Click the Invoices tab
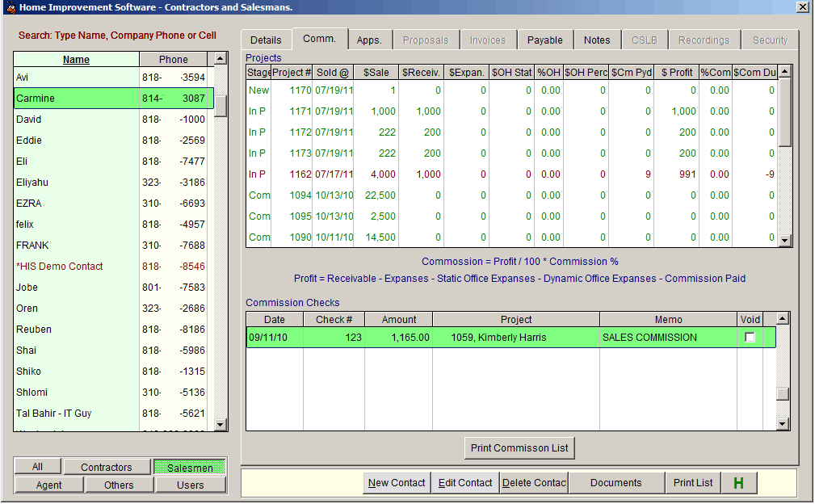The width and height of the screenshot is (815, 504). coord(488,40)
